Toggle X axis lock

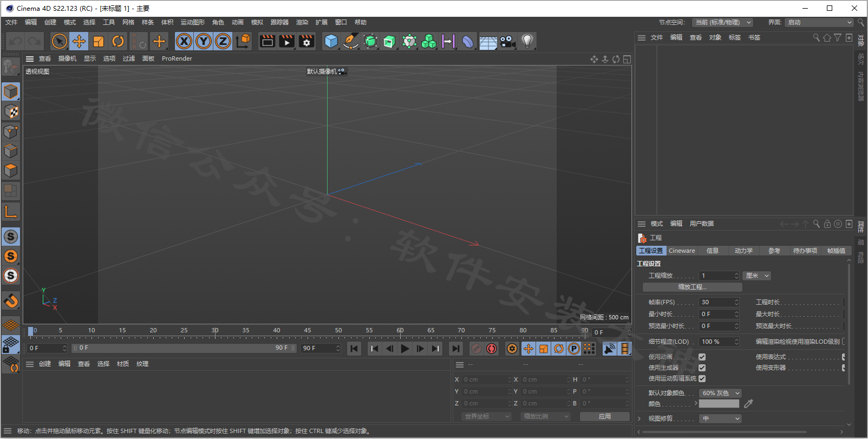[184, 41]
